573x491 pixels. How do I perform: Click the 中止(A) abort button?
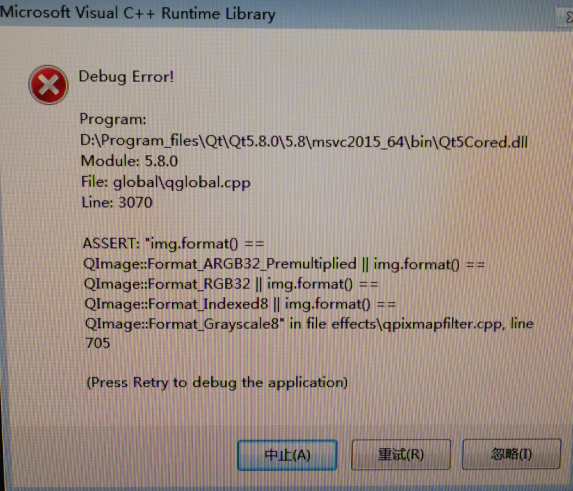[287, 455]
